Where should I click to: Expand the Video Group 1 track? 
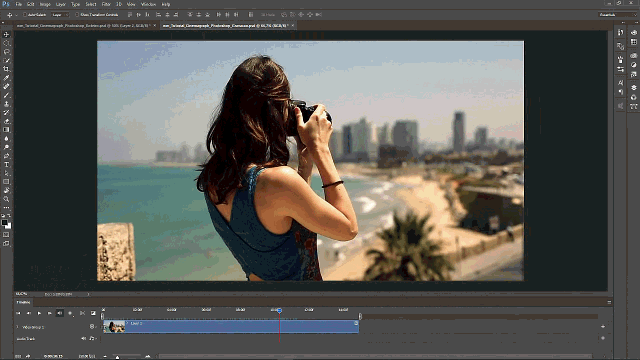pyautogui.click(x=18, y=327)
